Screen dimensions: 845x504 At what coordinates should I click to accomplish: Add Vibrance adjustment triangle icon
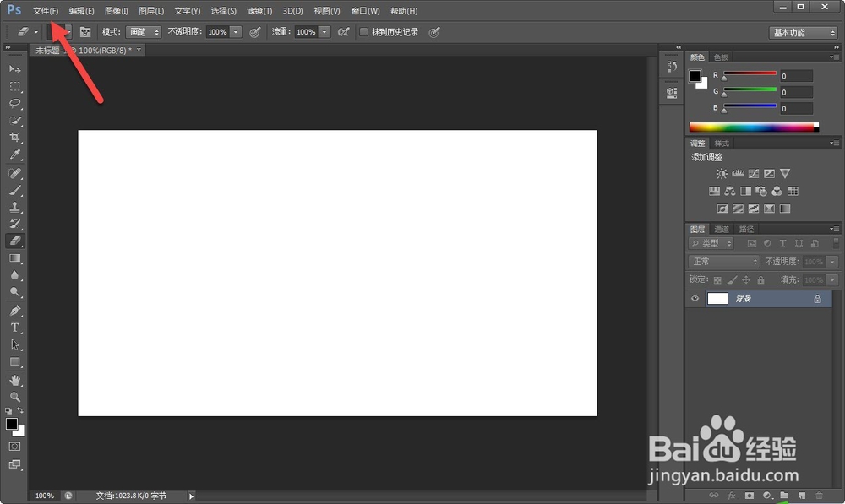tap(785, 173)
